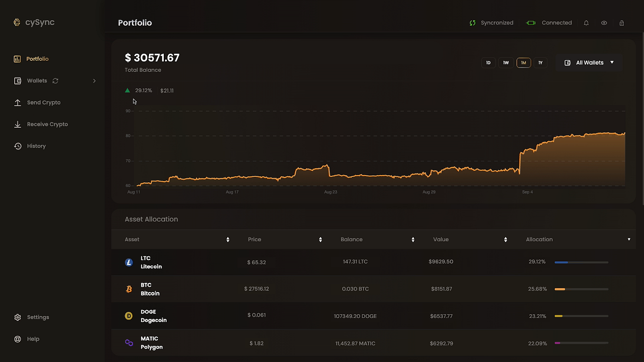Click the Bitcoin coin icon
This screenshot has height=362, width=644.
[129, 289]
